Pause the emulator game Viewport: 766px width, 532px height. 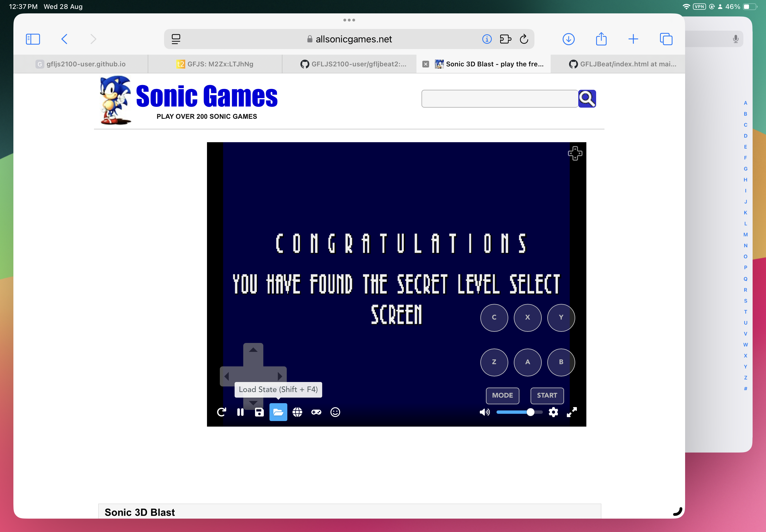(x=240, y=412)
